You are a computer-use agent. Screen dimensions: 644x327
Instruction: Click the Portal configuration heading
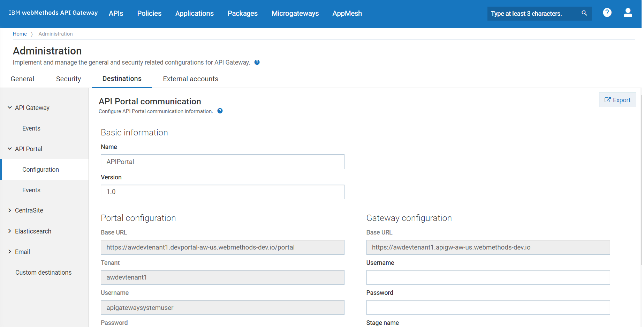(x=138, y=218)
